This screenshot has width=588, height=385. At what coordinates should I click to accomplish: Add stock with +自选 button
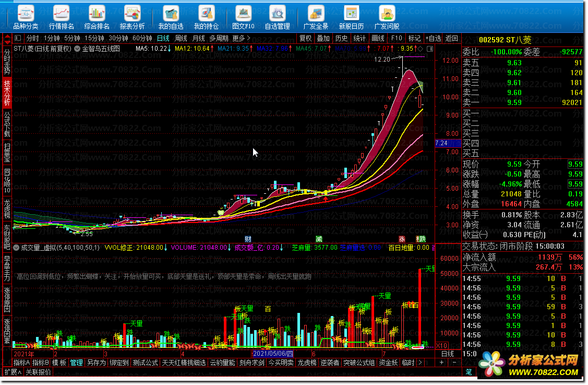[433, 38]
